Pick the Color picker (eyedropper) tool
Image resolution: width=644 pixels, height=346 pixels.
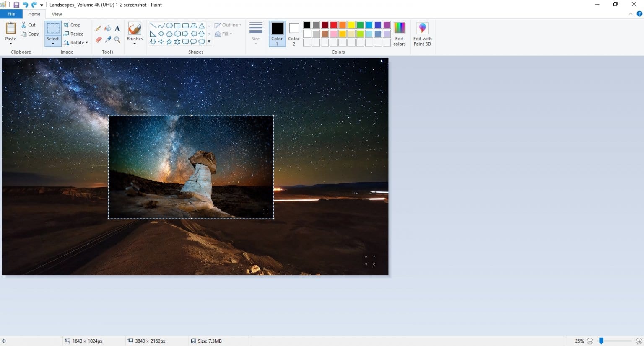click(108, 40)
